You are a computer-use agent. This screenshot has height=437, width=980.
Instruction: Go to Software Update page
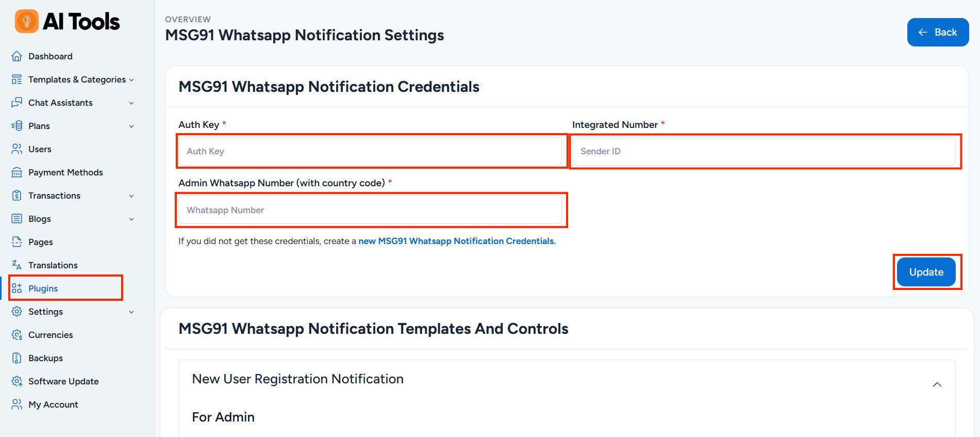(x=63, y=381)
